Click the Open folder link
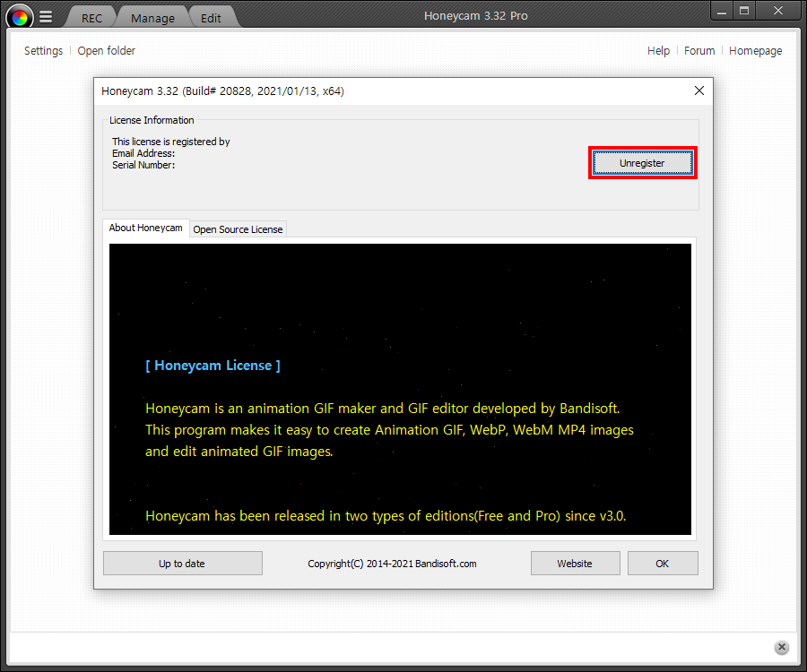The image size is (807, 672). click(x=107, y=51)
